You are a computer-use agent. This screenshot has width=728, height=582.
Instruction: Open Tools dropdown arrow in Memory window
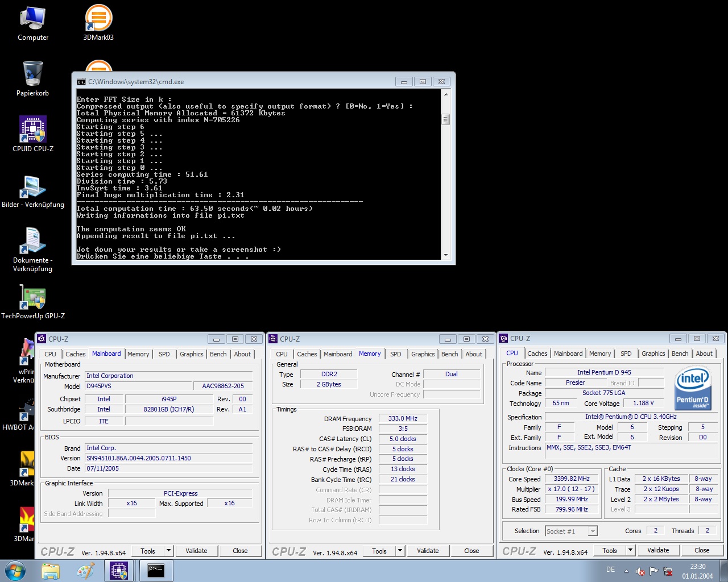pyautogui.click(x=400, y=551)
